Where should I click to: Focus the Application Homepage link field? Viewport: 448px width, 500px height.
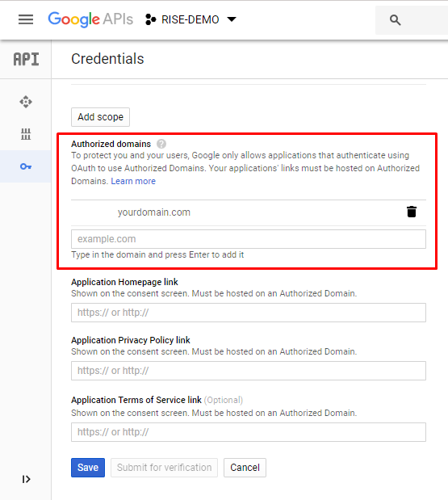tap(249, 313)
